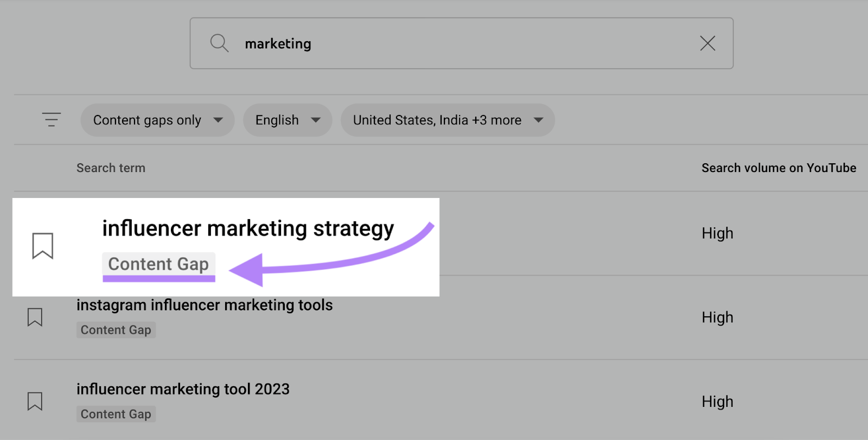Open the English language dropdown
The width and height of the screenshot is (868, 440).
click(288, 120)
